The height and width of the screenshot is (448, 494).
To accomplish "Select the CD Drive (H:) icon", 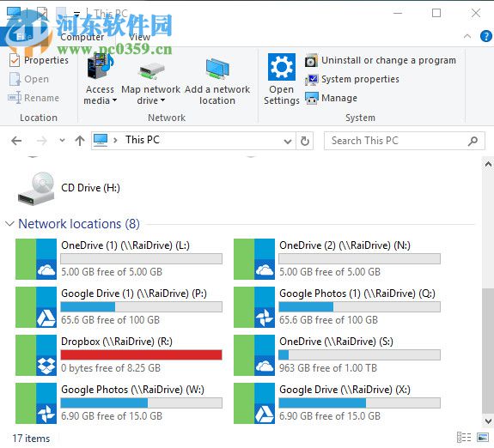I will (x=36, y=188).
